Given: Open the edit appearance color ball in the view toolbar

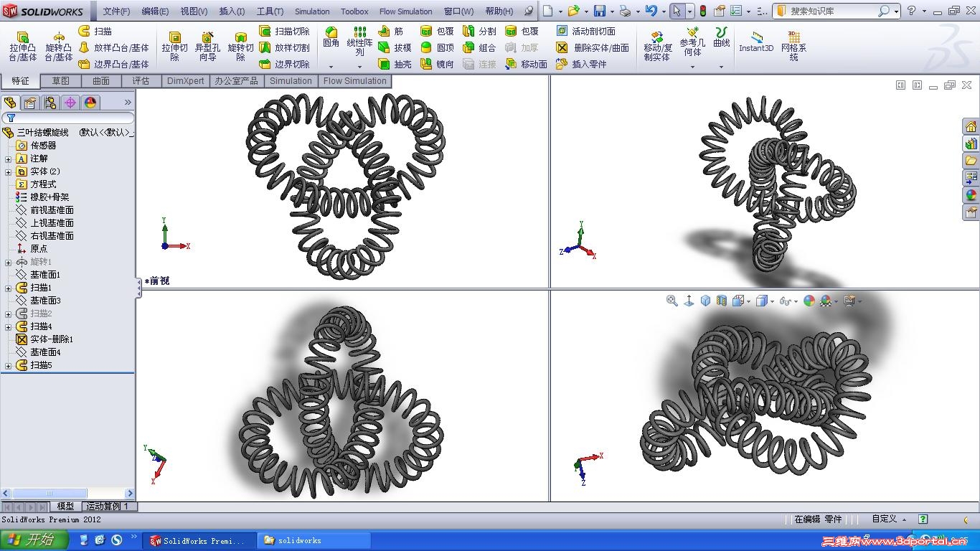Looking at the screenshot, I should click(x=809, y=301).
